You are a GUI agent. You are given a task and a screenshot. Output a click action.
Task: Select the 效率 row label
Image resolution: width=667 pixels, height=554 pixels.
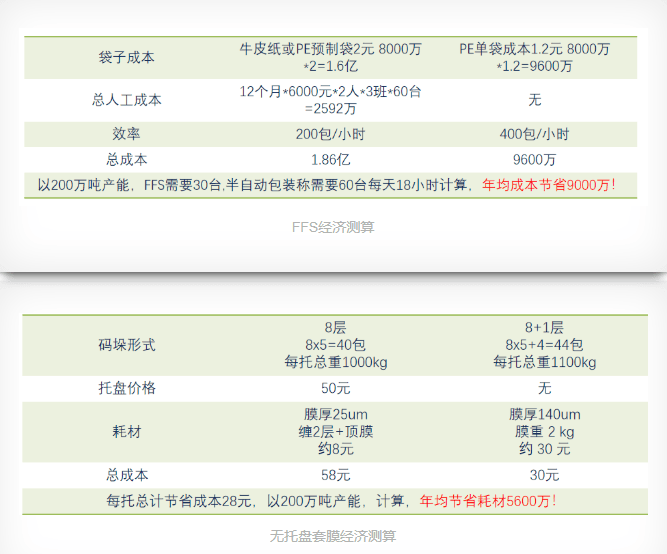click(127, 134)
